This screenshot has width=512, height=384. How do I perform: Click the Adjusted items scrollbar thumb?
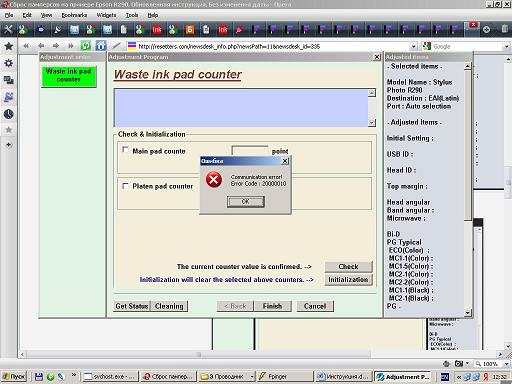[467, 145]
